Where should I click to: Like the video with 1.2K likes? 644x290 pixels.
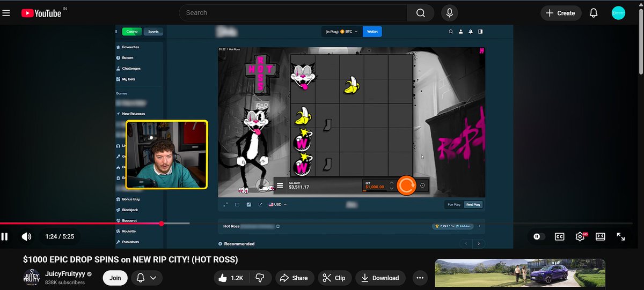(x=231, y=278)
